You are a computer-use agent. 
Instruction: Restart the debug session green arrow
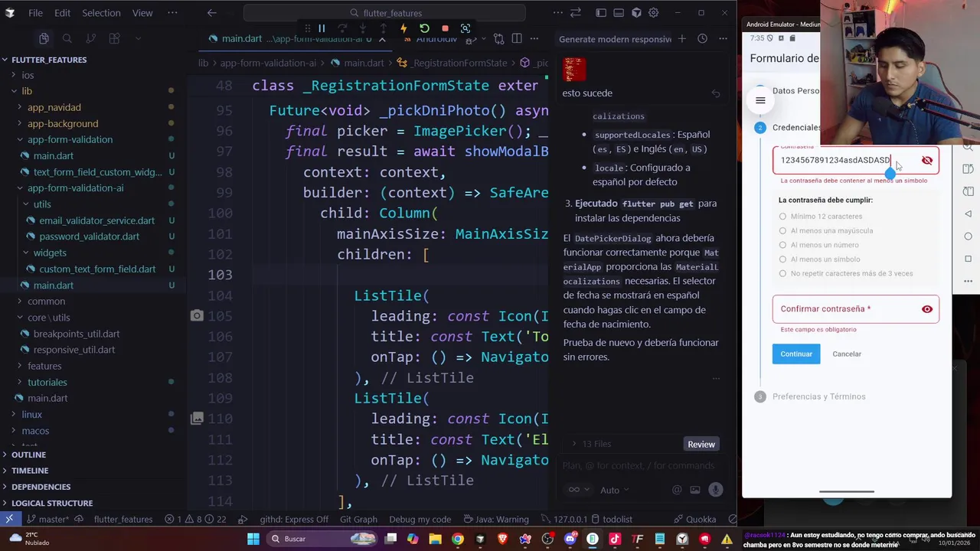[424, 28]
